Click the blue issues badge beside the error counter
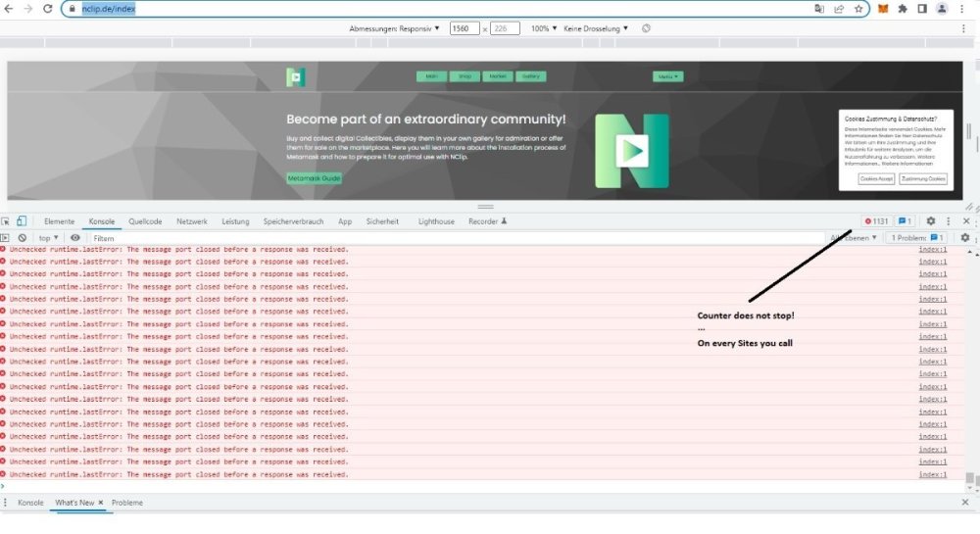Image resolution: width=980 pixels, height=534 pixels. tap(905, 221)
